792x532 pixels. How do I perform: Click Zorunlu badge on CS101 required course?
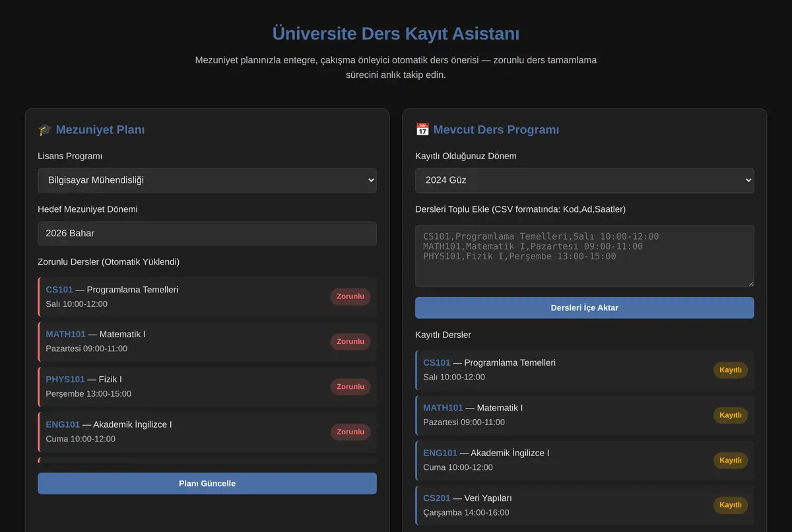[350, 297]
